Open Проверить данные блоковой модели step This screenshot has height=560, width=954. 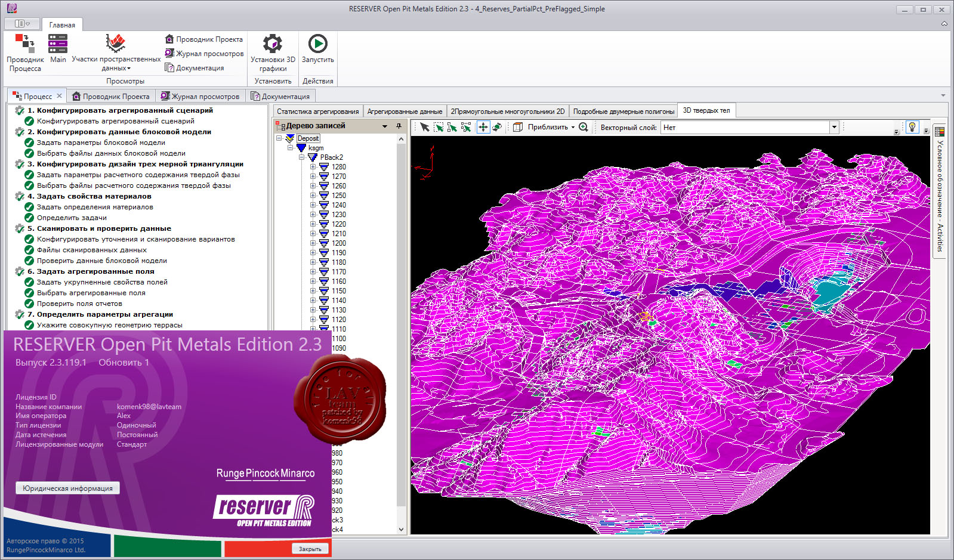coord(101,261)
